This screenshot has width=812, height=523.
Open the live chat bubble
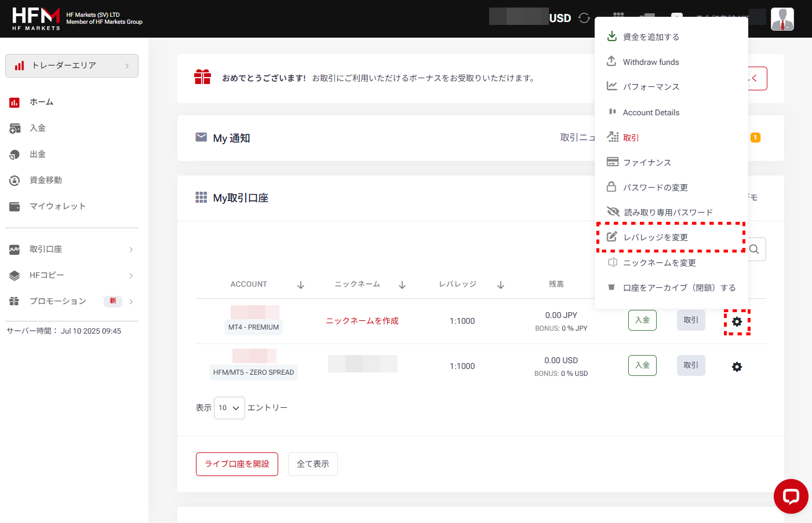(791, 496)
